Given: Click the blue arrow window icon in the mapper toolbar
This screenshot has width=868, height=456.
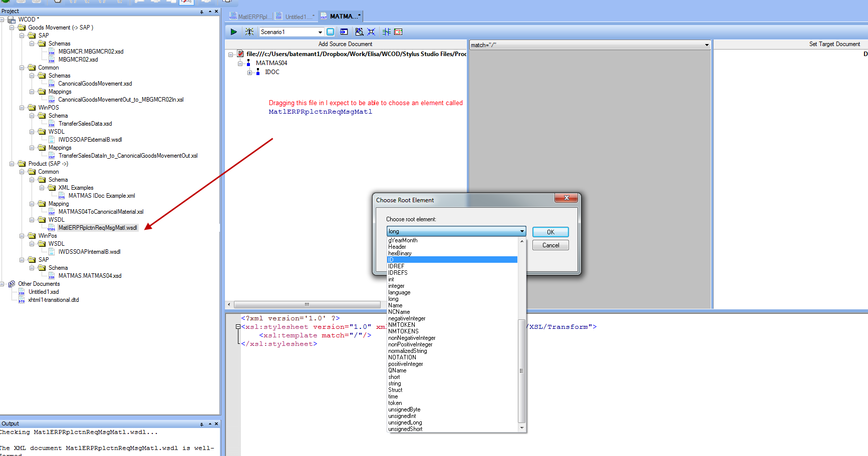Looking at the screenshot, I should coord(344,32).
